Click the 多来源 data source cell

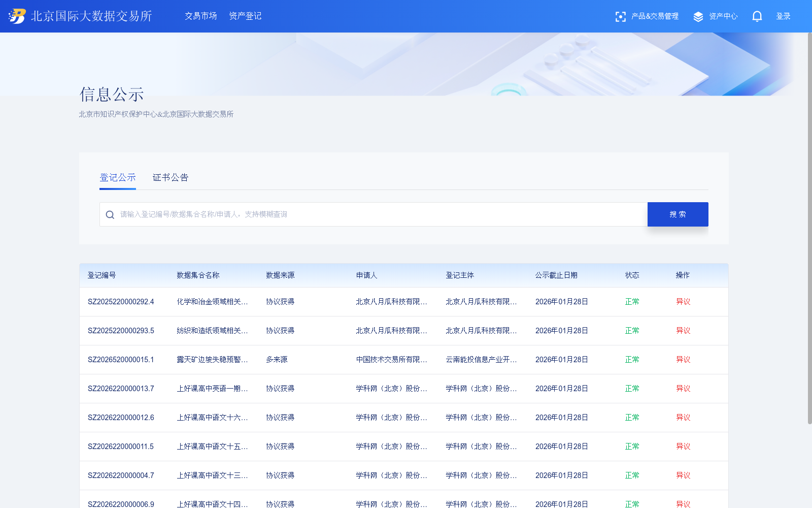point(277,360)
